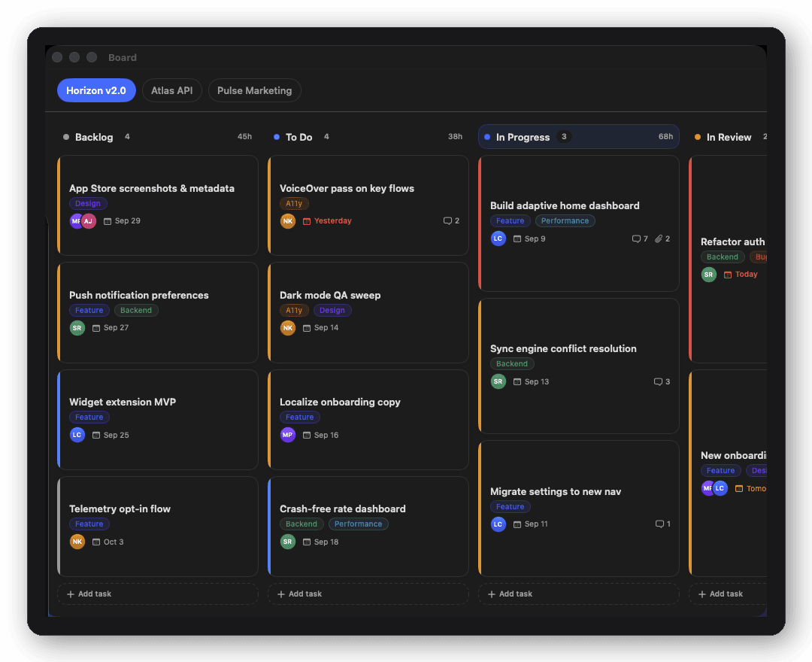The width and height of the screenshot is (812, 662).
Task: Click LC avatar on Build adaptive home dashboard
Action: coord(498,238)
